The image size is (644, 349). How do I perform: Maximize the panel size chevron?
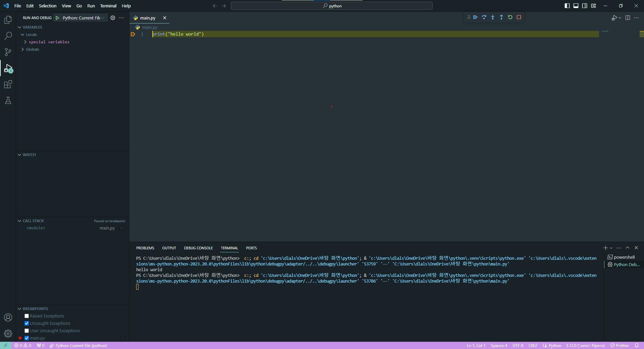click(x=628, y=248)
